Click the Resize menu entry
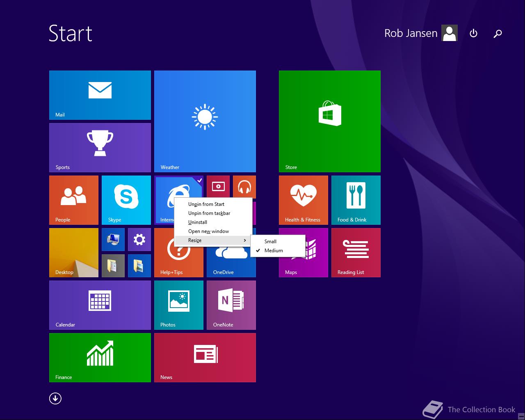Viewport: 525px width, 420px height. click(213, 240)
